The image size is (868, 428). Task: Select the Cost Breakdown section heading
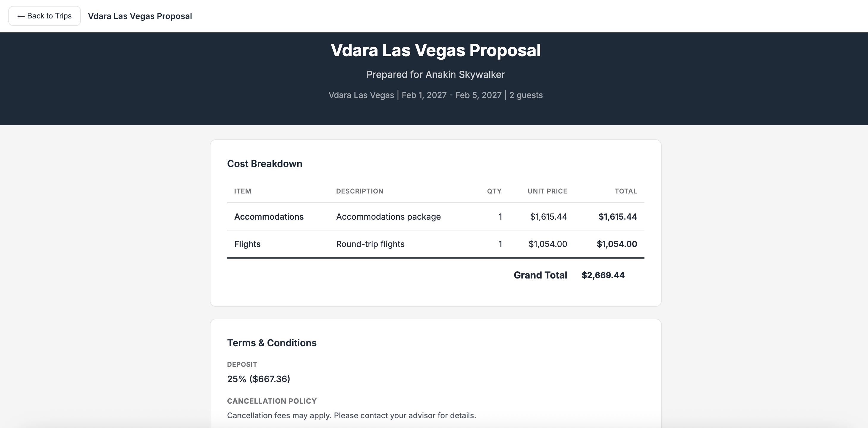click(x=265, y=163)
